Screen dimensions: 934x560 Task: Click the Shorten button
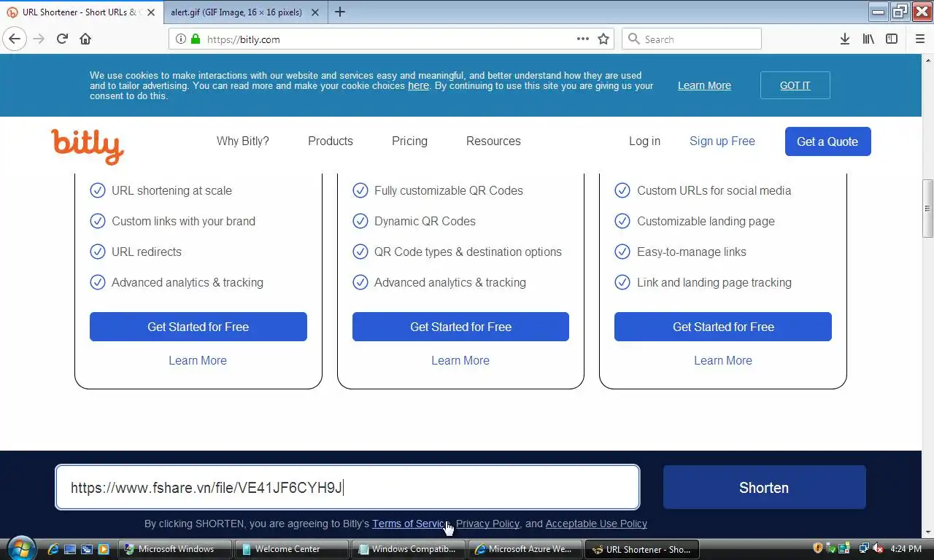764,487
